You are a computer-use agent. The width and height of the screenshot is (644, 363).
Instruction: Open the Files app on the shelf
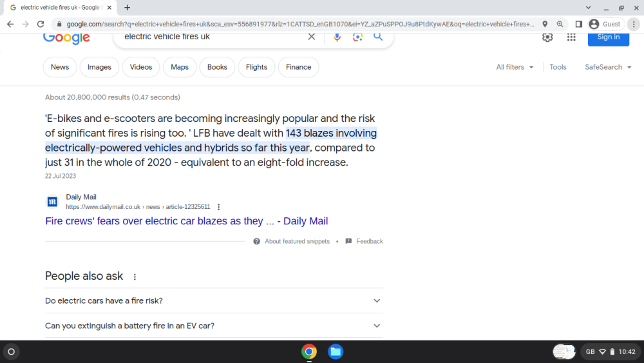tap(336, 352)
